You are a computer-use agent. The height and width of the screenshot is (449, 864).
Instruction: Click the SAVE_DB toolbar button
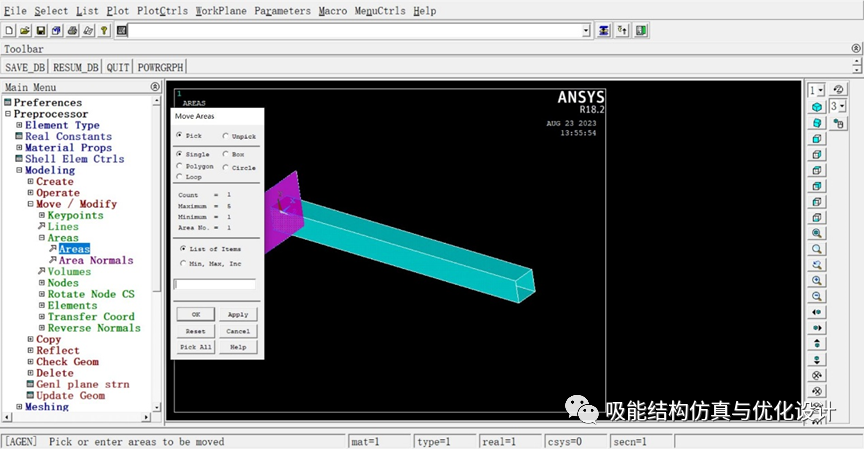pyautogui.click(x=25, y=67)
